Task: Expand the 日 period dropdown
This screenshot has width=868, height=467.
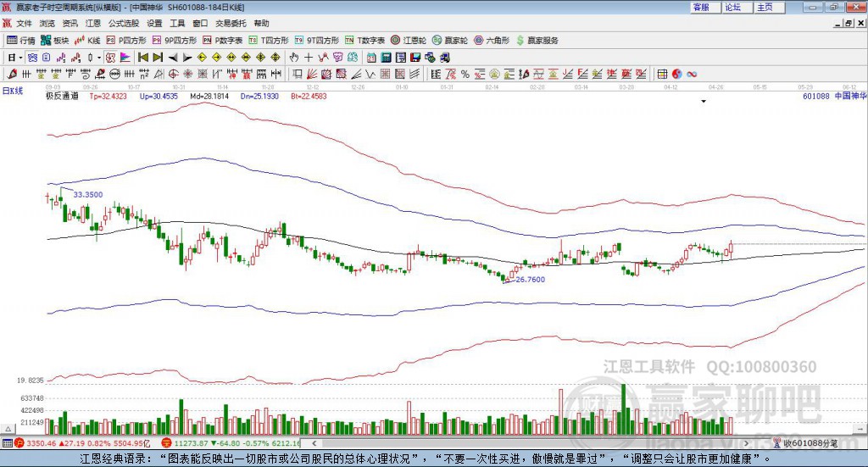Action: coord(20,58)
